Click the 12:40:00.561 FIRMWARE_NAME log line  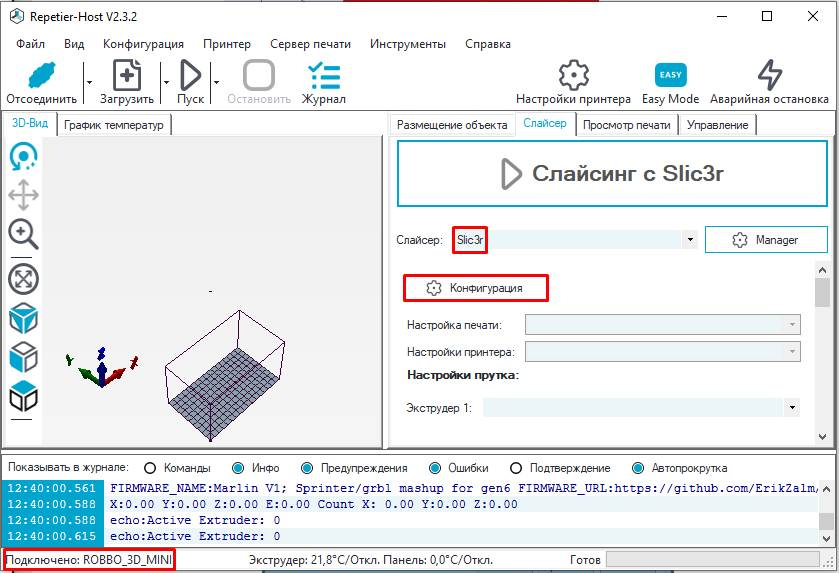[410, 488]
